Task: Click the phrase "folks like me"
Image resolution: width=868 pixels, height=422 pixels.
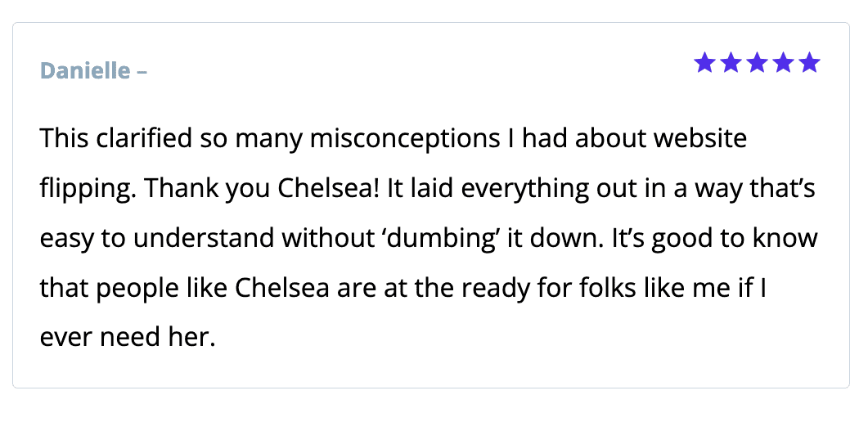Action: (x=642, y=288)
